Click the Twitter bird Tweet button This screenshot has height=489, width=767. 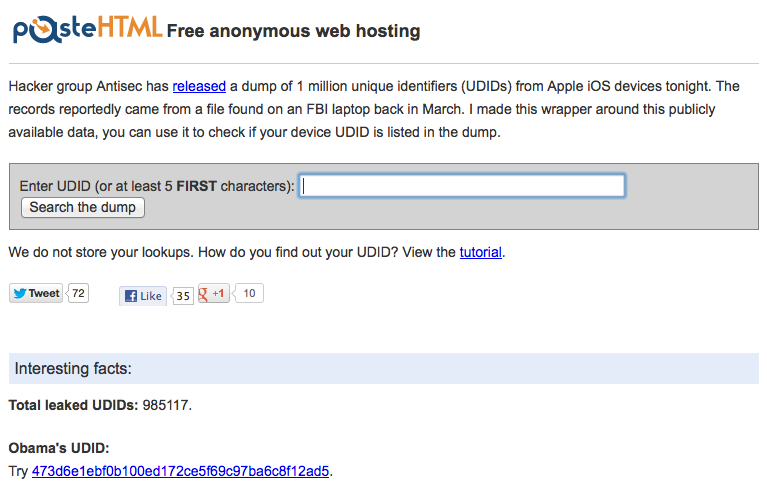coord(36,293)
